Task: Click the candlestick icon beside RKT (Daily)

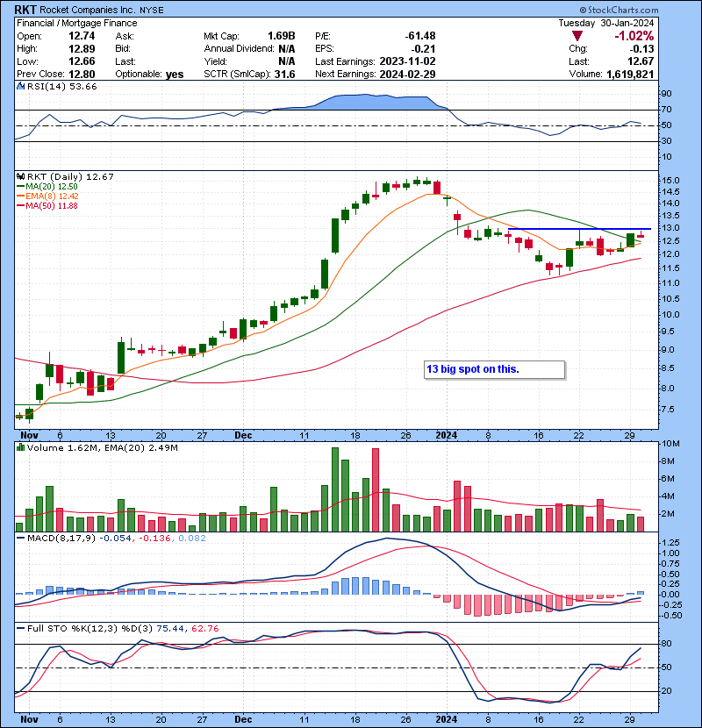Action: [20, 176]
